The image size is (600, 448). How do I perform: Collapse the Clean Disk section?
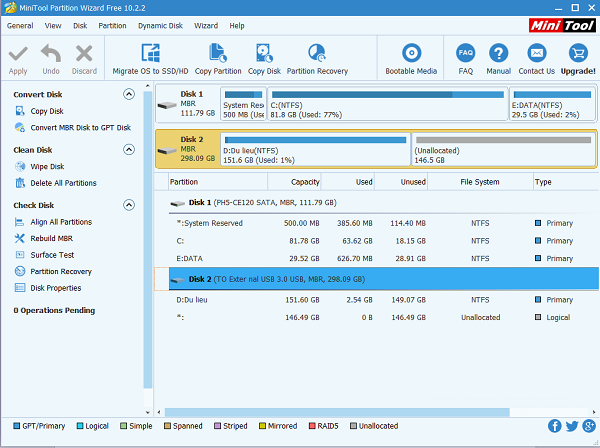128,150
